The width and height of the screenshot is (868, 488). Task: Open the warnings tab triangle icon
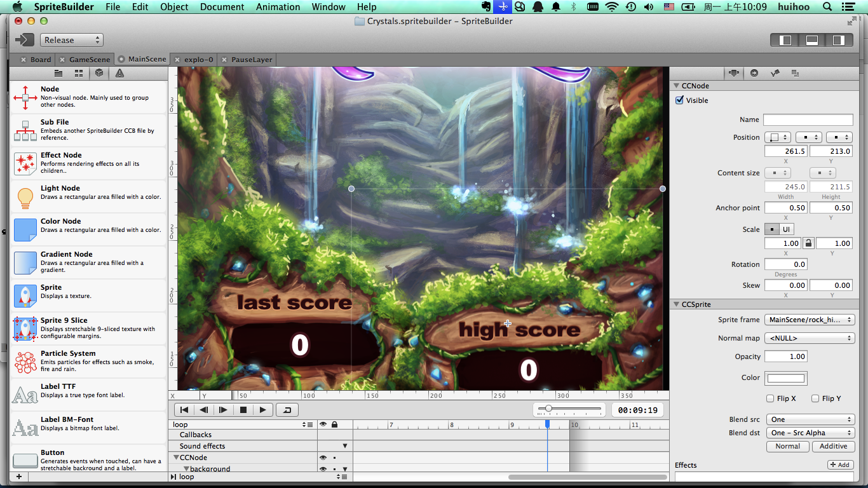pos(119,73)
